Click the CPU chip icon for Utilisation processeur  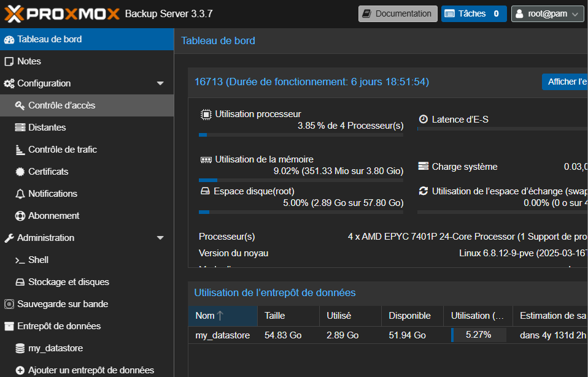pos(206,115)
